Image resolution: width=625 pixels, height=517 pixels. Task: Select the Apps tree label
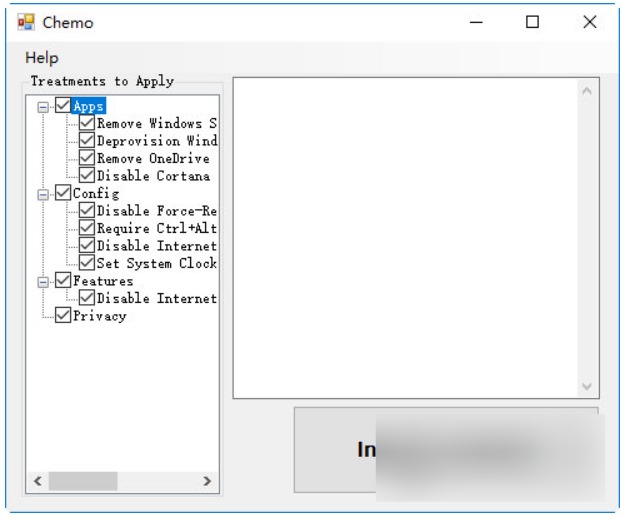click(89, 106)
